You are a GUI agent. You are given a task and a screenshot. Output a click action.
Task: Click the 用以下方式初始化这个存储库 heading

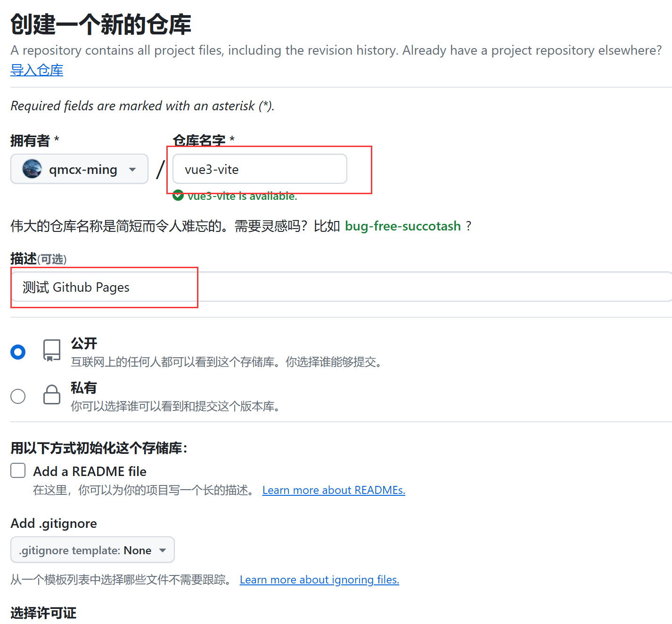(99, 448)
